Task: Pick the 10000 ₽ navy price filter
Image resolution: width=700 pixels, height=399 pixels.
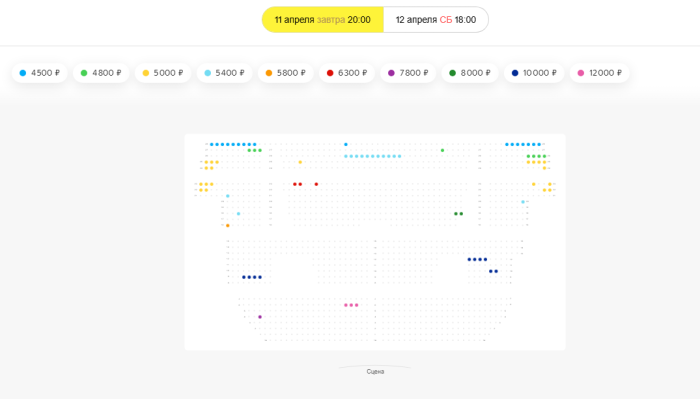Action: click(534, 73)
